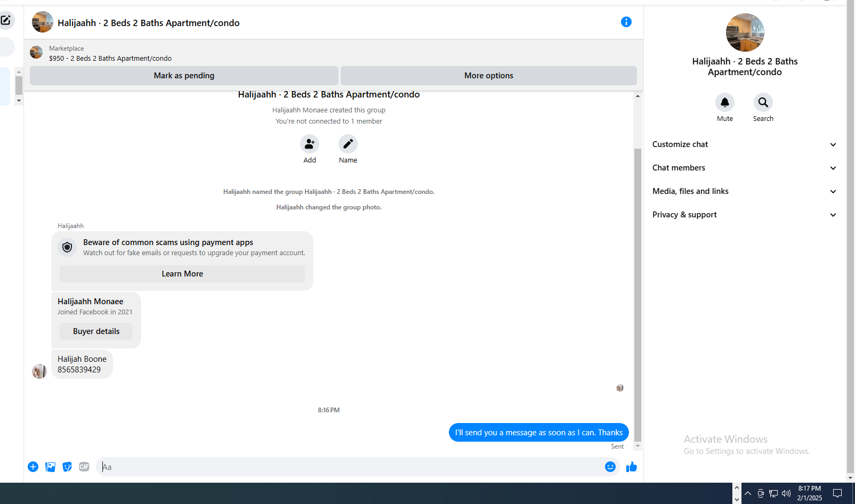Click the chat scrollbar up arrow
Image resolution: width=855 pixels, height=504 pixels.
pyautogui.click(x=638, y=96)
